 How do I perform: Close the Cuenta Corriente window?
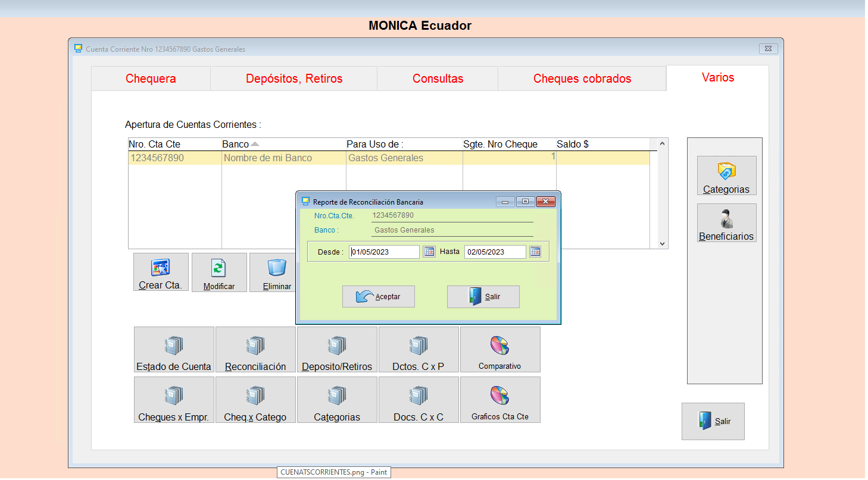pyautogui.click(x=769, y=49)
